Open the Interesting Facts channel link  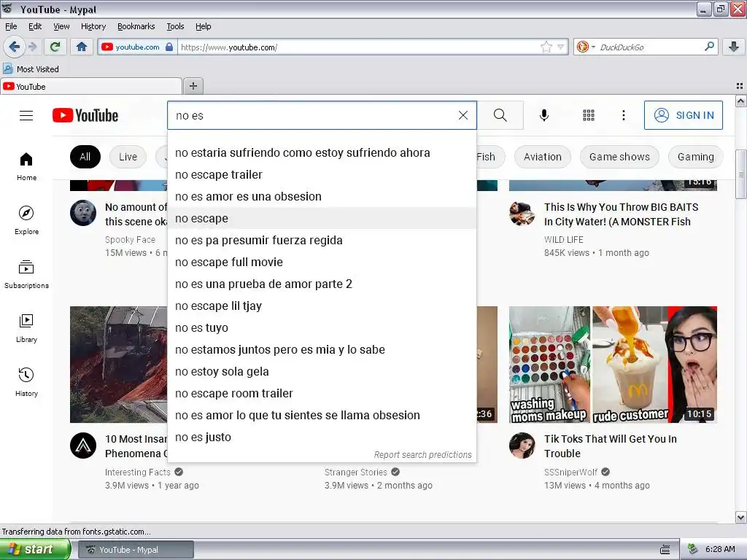[x=138, y=472]
